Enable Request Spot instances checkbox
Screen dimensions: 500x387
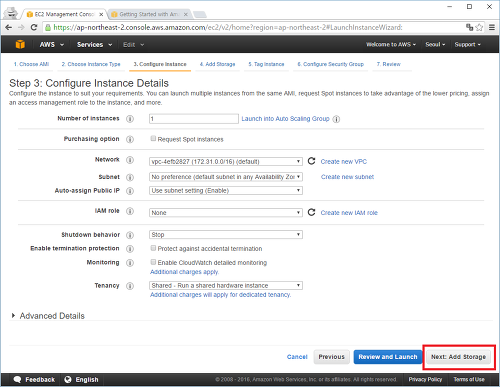pyautogui.click(x=153, y=138)
